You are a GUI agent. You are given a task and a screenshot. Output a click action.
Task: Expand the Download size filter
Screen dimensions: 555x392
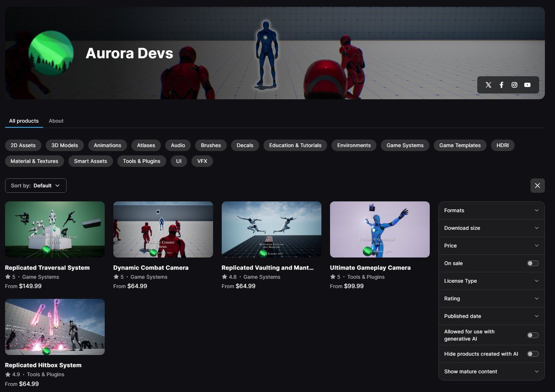click(491, 228)
